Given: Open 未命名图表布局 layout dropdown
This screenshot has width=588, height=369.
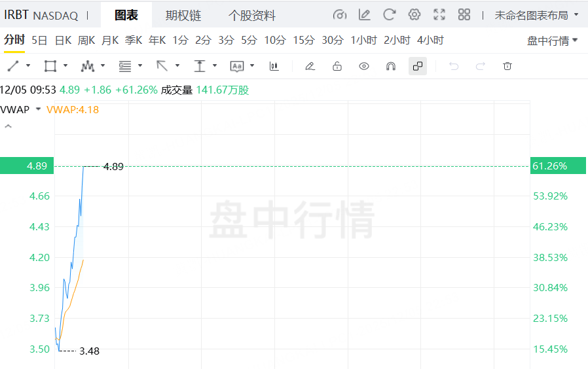Looking at the screenshot, I should [536, 15].
